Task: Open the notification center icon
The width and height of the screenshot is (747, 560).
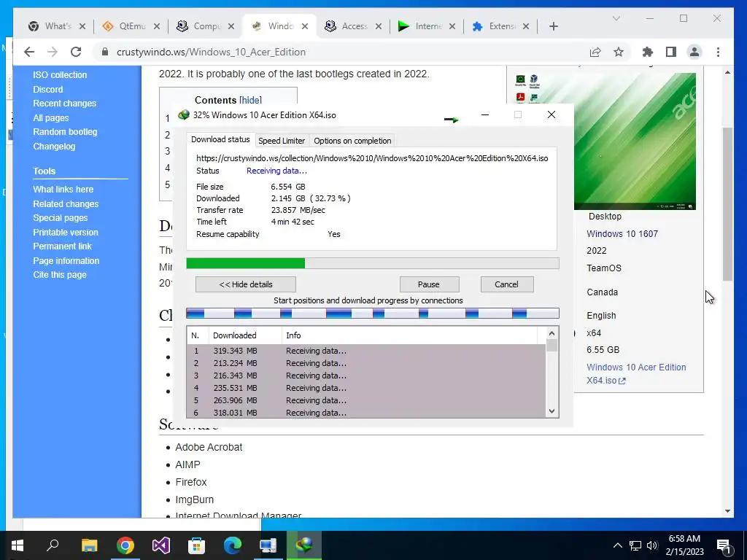Action: tap(724, 545)
